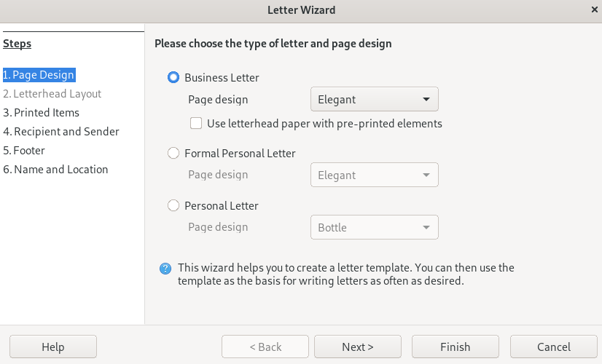
Task: Expand the Formal Personal Letter design dropdown
Action: click(374, 175)
